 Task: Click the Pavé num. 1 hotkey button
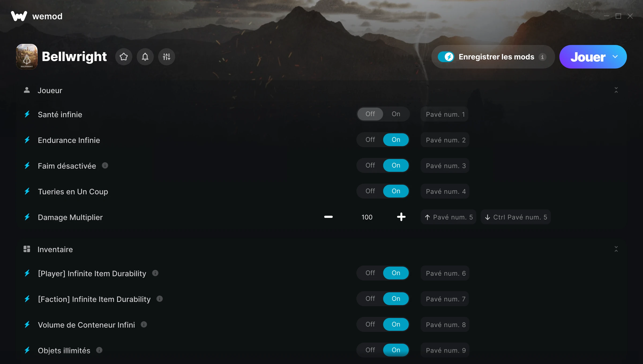(444, 114)
